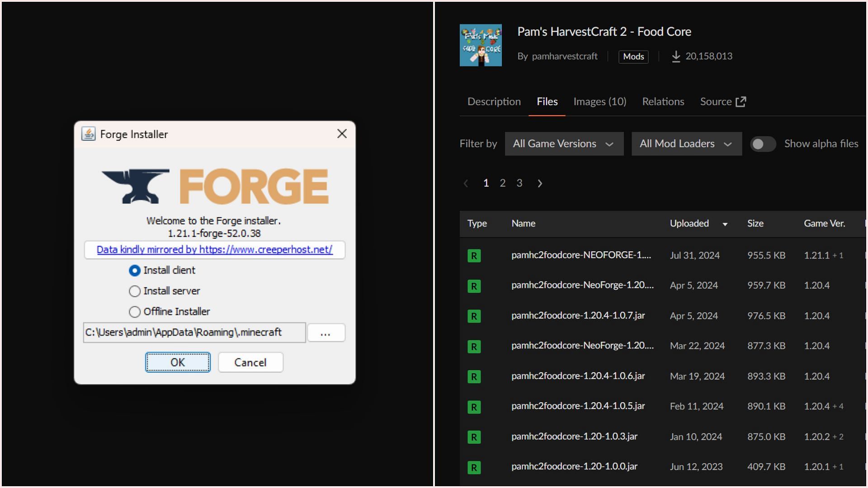868x488 pixels.
Task: Click the release badge for pamhc2foodcore-1.20.4-1.0.7.jar
Action: pos(474,316)
